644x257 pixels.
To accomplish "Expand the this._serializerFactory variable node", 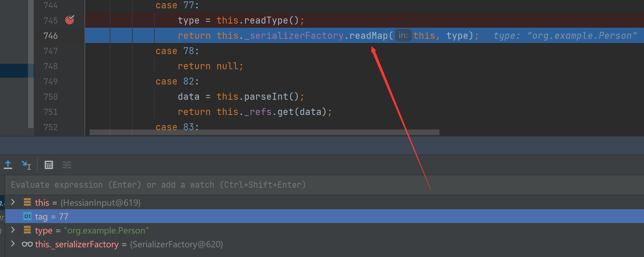I will click(x=13, y=244).
